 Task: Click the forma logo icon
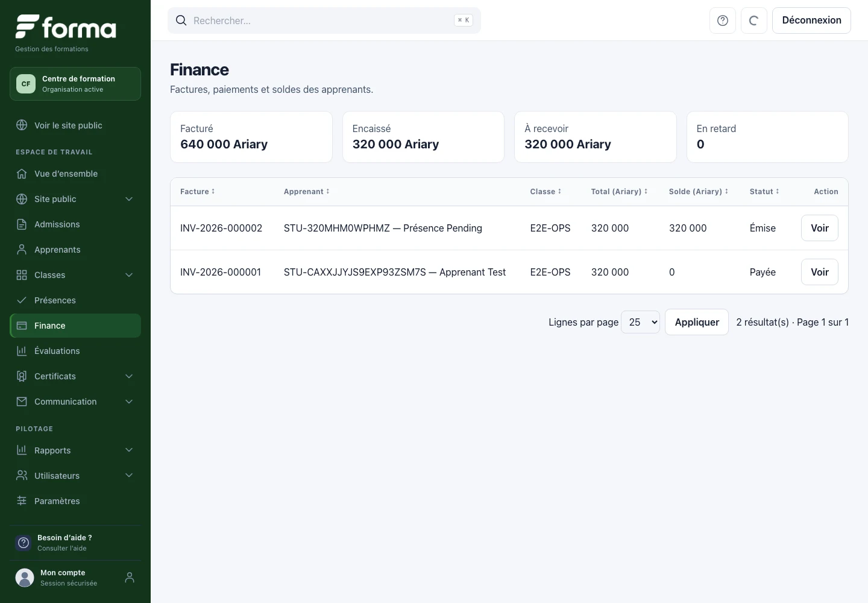click(27, 27)
